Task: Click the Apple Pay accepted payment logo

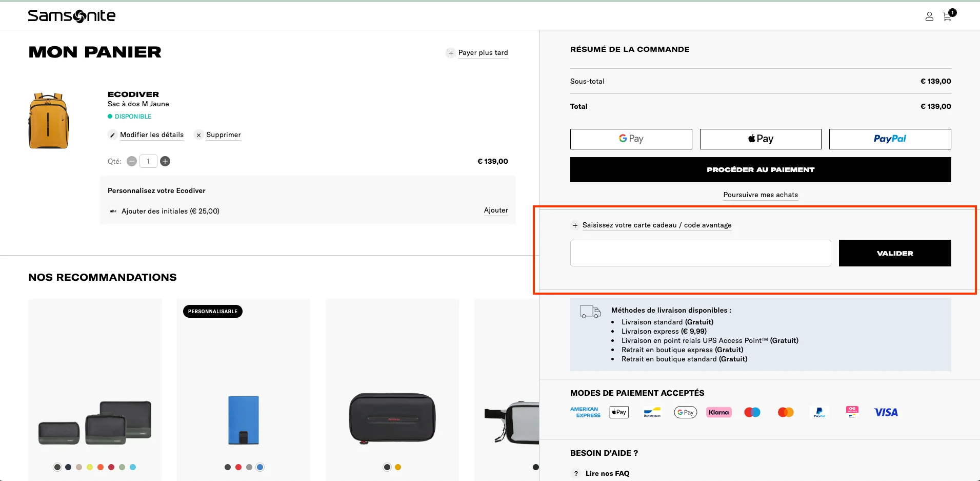Action: tap(619, 412)
